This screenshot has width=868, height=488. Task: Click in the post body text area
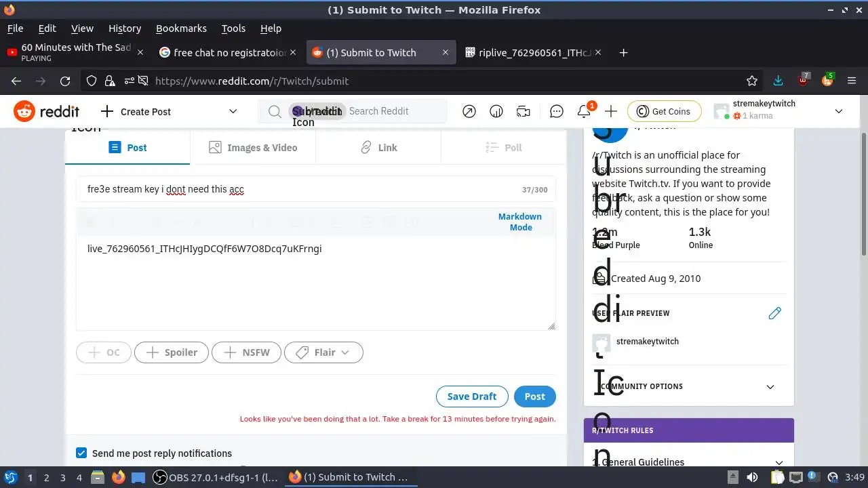(316, 283)
